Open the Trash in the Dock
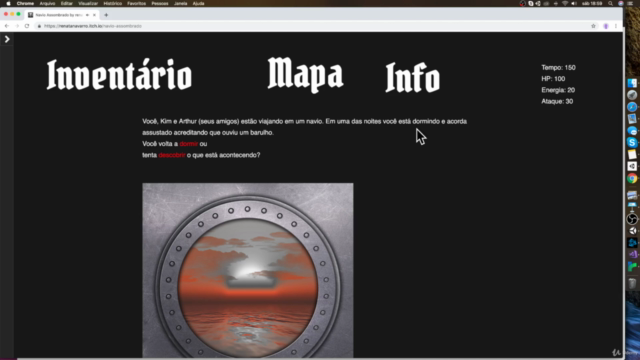The image size is (640, 360). click(x=632, y=283)
